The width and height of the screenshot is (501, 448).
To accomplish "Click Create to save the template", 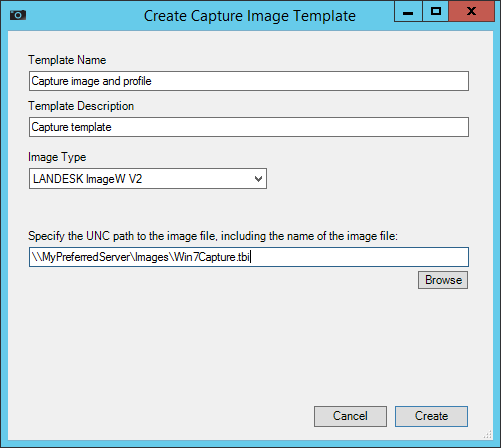I will coord(431,416).
